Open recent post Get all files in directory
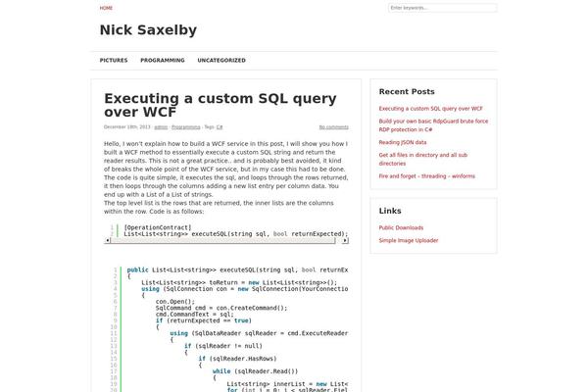Screen dimensions: 588x392 click(x=423, y=159)
